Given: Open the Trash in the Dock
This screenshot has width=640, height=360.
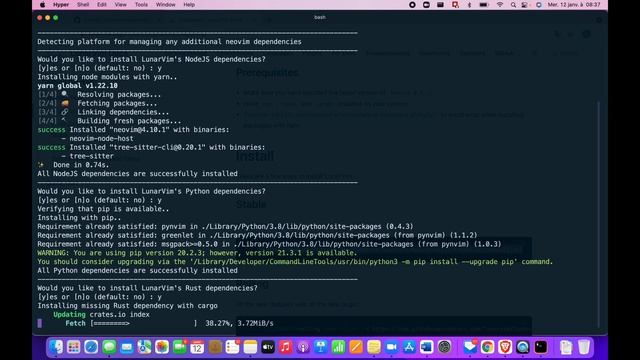Looking at the screenshot, I should tap(584, 347).
